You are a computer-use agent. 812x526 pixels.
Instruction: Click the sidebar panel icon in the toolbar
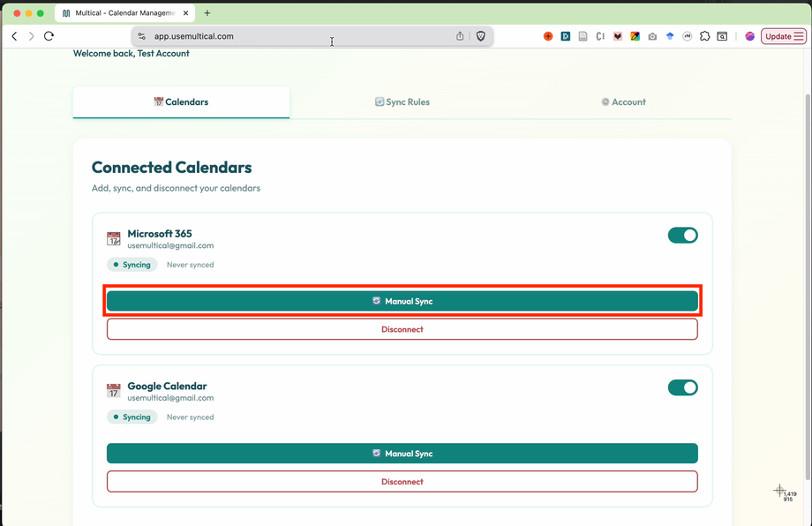click(x=722, y=36)
